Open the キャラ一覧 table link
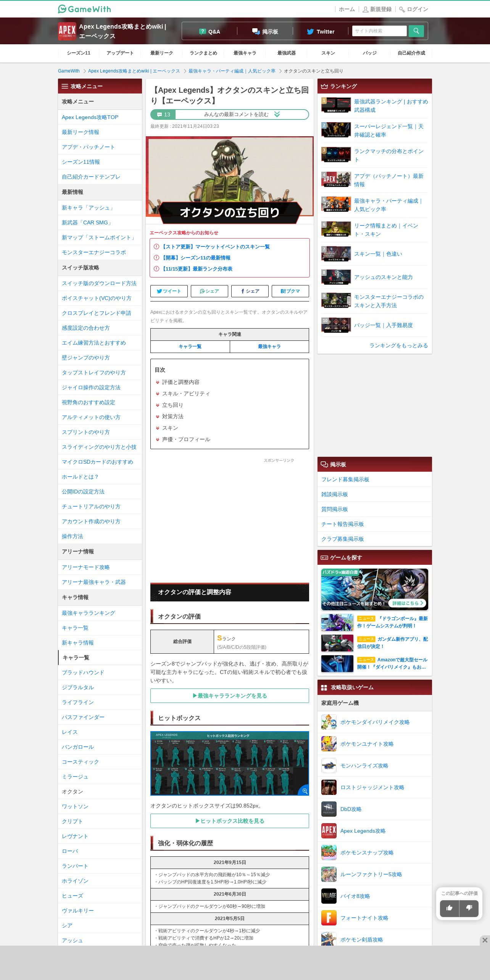Viewport: 490px width, 980px height. pos(190,347)
